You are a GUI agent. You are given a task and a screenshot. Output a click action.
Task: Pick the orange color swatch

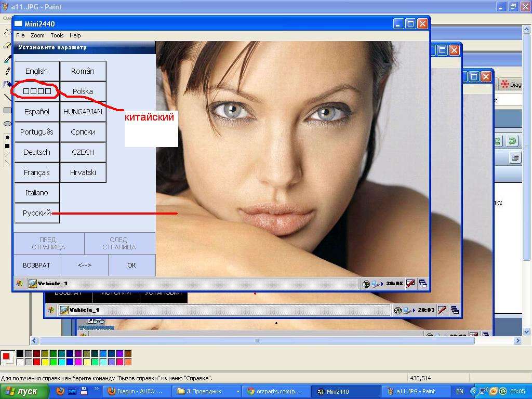(128, 362)
